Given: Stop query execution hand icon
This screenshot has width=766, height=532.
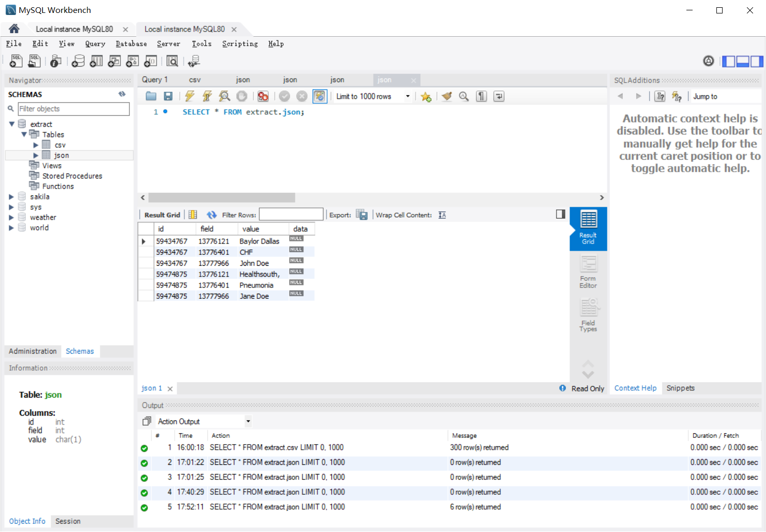Looking at the screenshot, I should pos(241,96).
